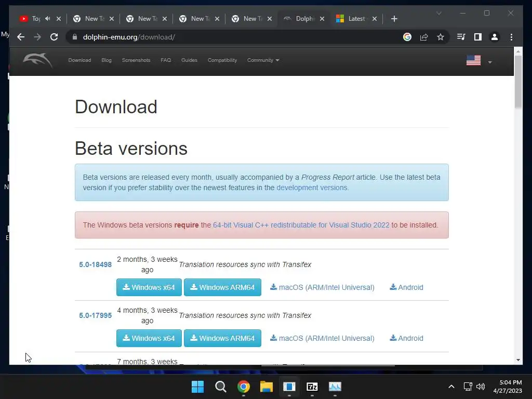The width and height of the screenshot is (532, 399).
Task: Follow the development versions link
Action: [312, 188]
